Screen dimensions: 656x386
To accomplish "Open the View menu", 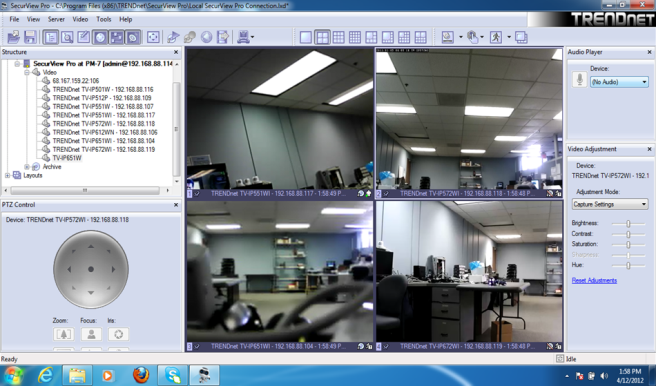I will click(x=33, y=19).
